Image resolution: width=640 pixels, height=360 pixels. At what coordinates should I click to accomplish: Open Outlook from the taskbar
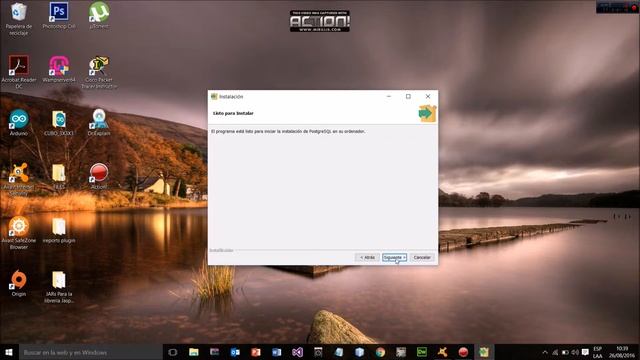tap(235, 352)
